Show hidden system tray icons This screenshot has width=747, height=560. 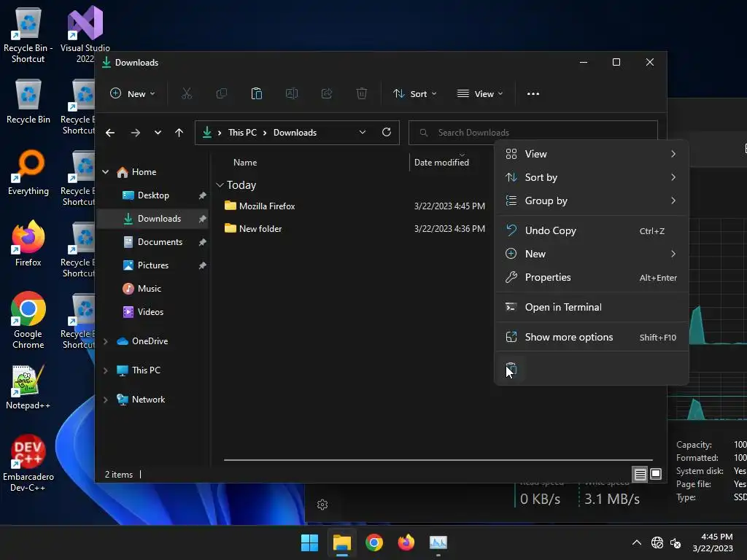click(x=636, y=542)
